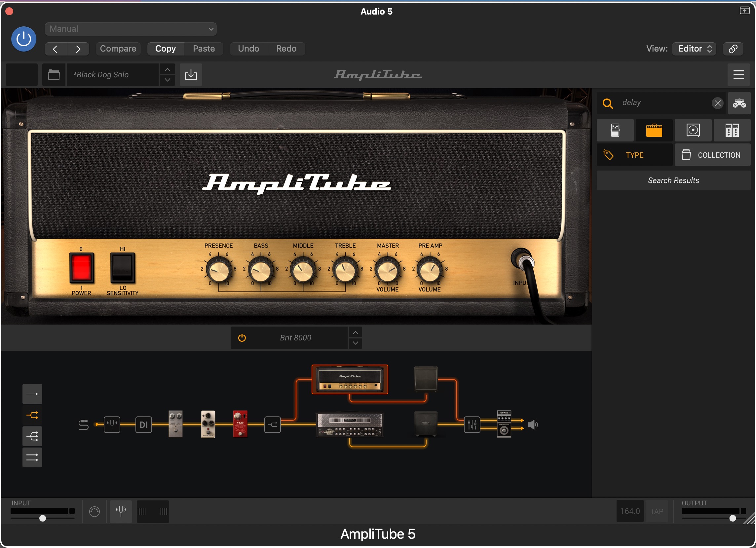Select the two-path split signal chain layout

(32, 415)
